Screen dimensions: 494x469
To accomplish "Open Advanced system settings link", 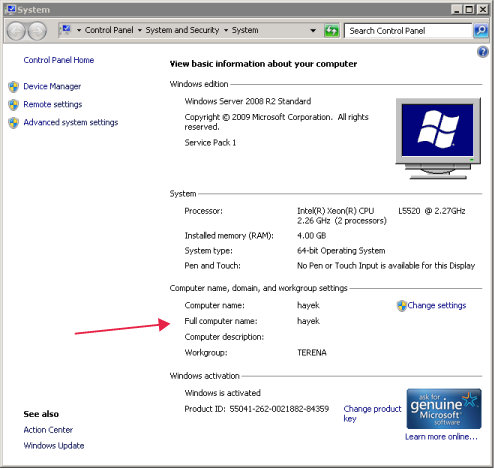I will [x=71, y=123].
